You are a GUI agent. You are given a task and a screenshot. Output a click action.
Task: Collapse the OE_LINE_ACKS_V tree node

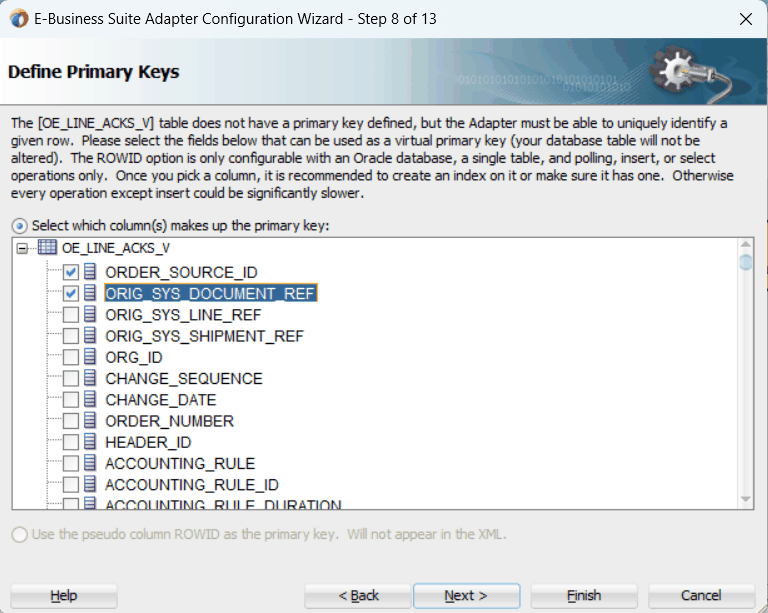click(22, 248)
